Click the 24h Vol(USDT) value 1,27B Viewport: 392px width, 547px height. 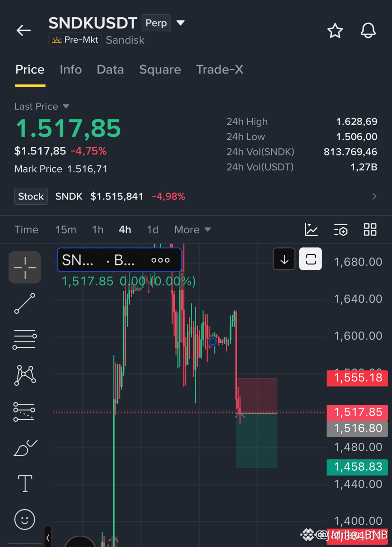click(364, 167)
